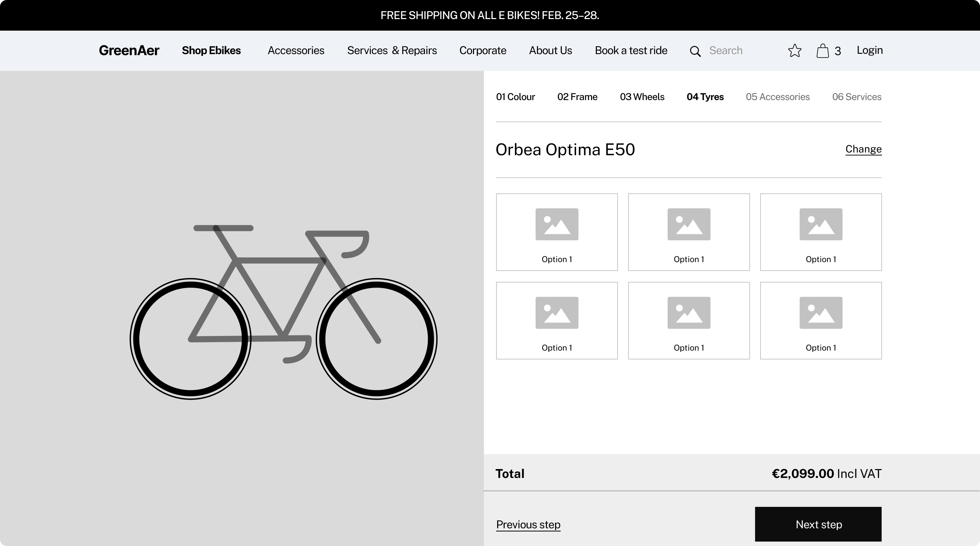This screenshot has width=980, height=546.
Task: Switch to the 01 Colour step
Action: [x=515, y=97]
